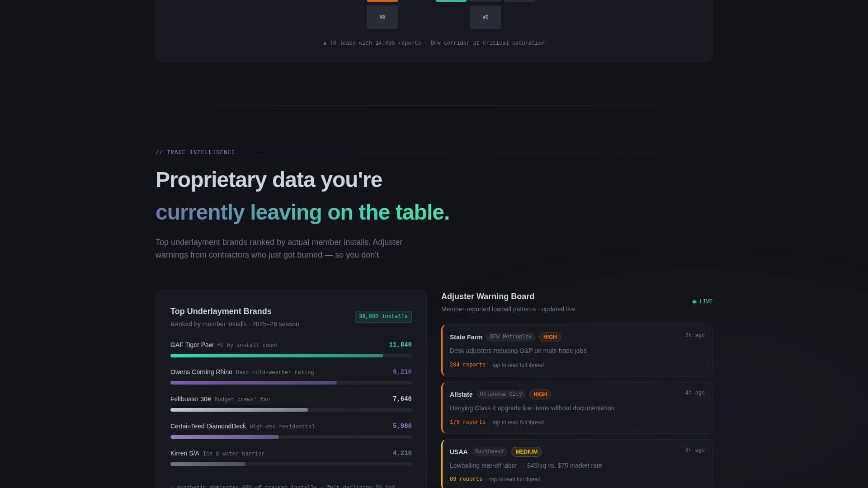Open the State Farm warning card
The height and width of the screenshot is (488, 868).
[577, 350]
